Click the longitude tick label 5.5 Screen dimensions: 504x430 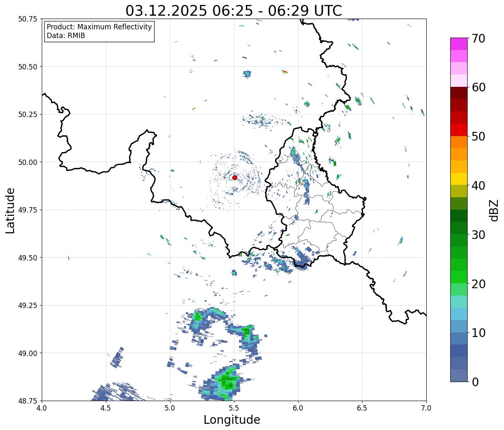coord(234,408)
